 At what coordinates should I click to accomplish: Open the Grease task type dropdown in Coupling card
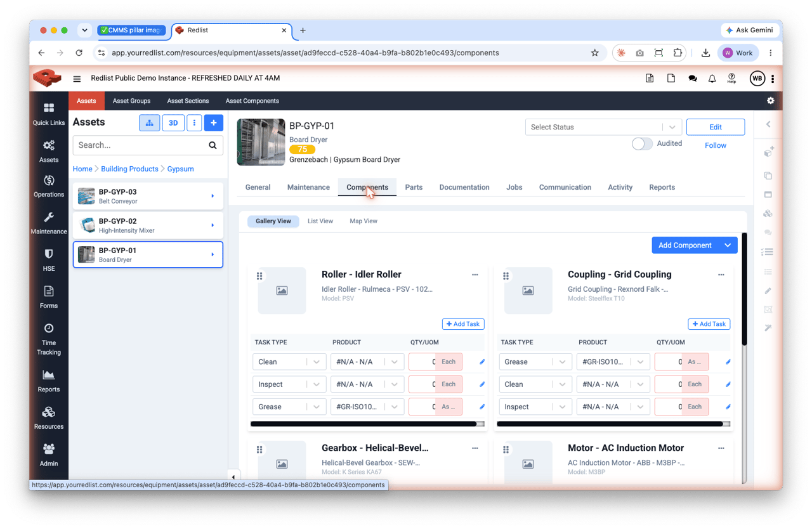coord(535,362)
